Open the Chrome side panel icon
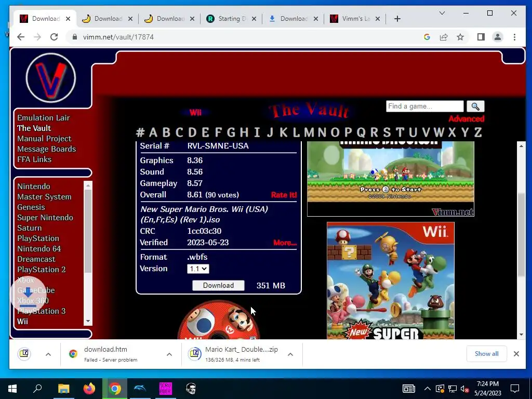532x399 pixels. [481, 37]
